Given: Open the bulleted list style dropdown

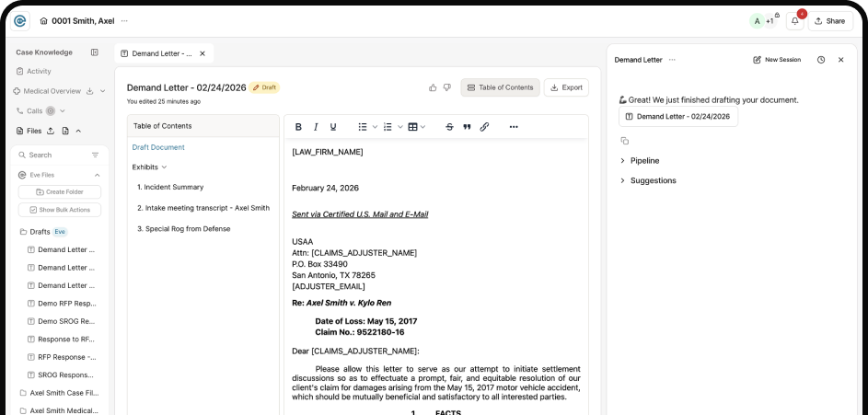Looking at the screenshot, I should coord(375,127).
